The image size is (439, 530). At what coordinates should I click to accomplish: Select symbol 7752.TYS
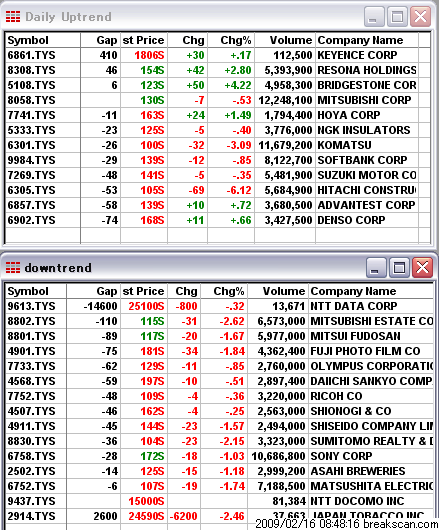tap(31, 396)
